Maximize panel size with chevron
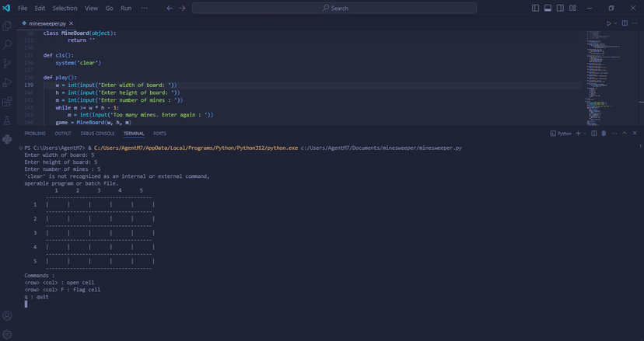 coord(625,134)
